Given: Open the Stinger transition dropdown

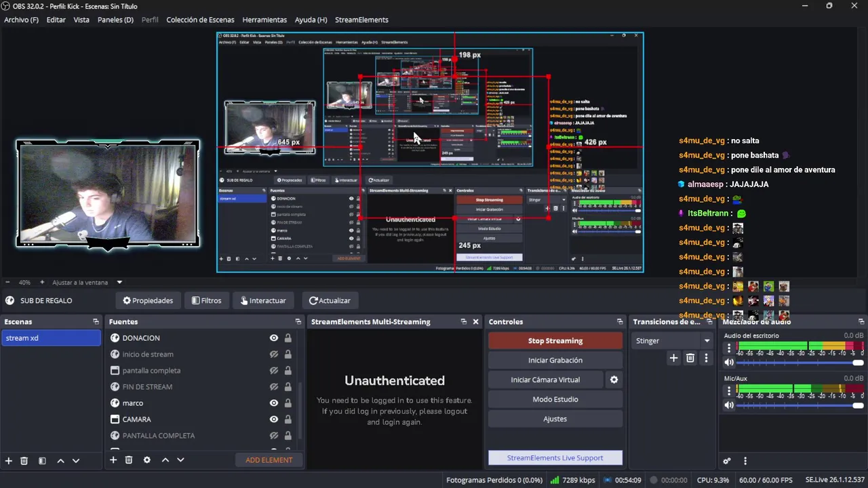Looking at the screenshot, I should (673, 341).
